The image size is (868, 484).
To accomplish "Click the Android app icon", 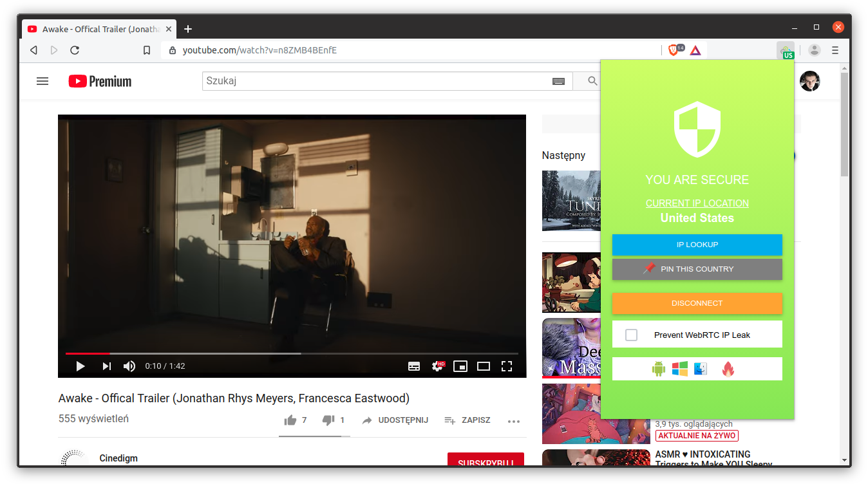I will tap(658, 369).
